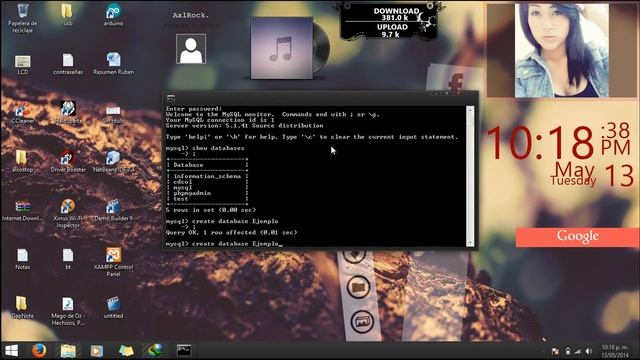Launch Demo Builder 9 shortcut
Image resolution: width=640 pixels, height=360 pixels.
(x=113, y=210)
